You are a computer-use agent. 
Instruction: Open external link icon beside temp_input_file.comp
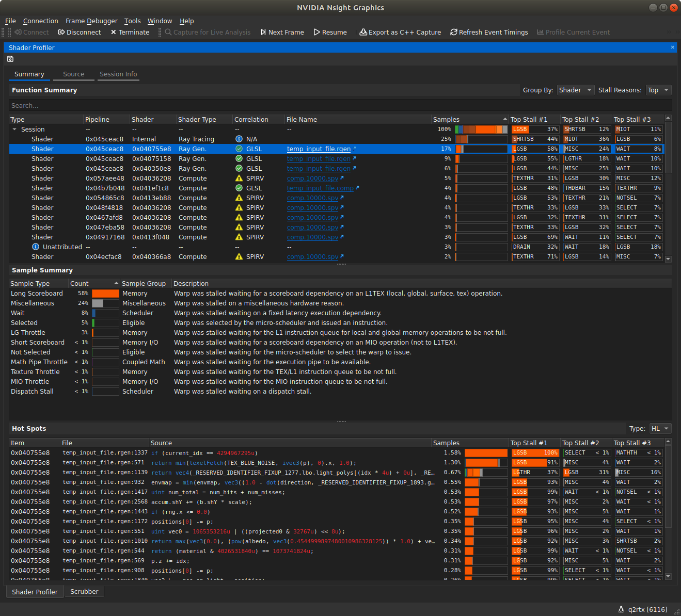pyautogui.click(x=357, y=188)
